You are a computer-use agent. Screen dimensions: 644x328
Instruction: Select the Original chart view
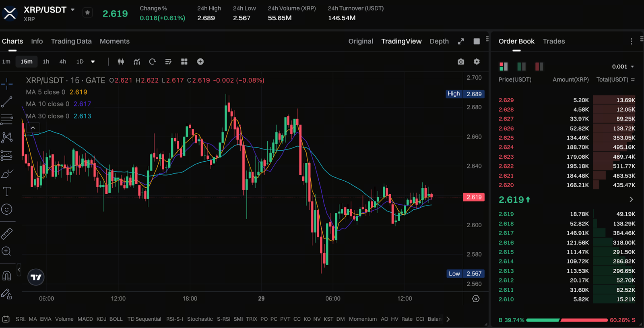tap(361, 41)
